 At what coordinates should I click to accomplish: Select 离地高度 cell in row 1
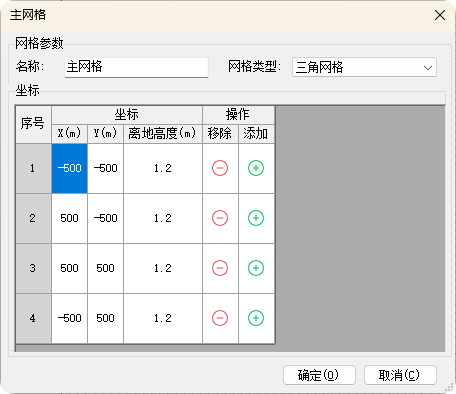(x=163, y=168)
